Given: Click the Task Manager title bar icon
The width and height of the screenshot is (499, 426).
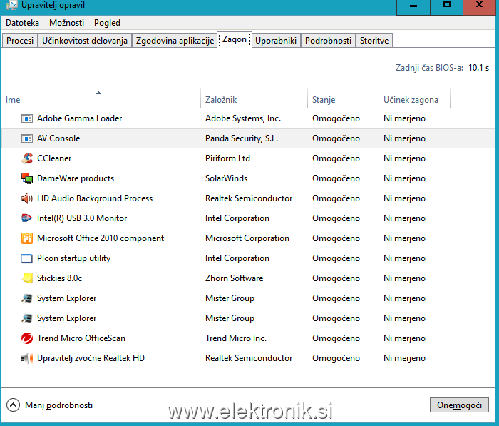Looking at the screenshot, I should [x=12, y=5].
